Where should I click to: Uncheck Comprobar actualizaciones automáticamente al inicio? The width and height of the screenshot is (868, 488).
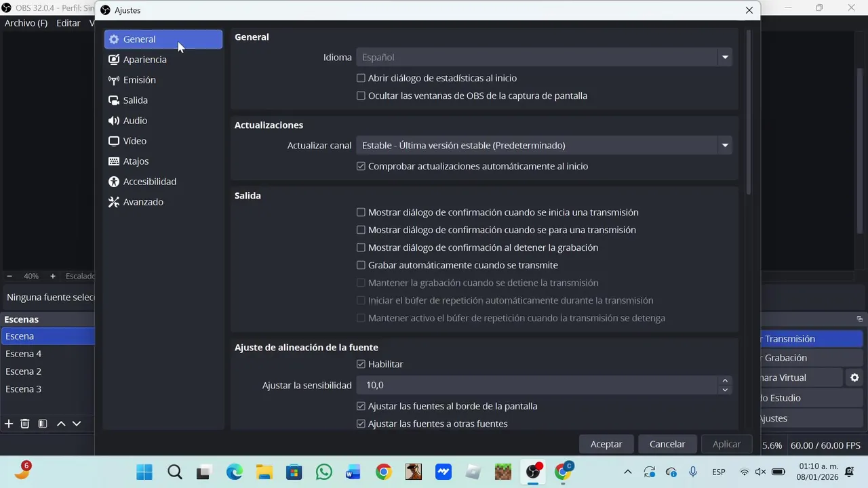click(x=361, y=166)
